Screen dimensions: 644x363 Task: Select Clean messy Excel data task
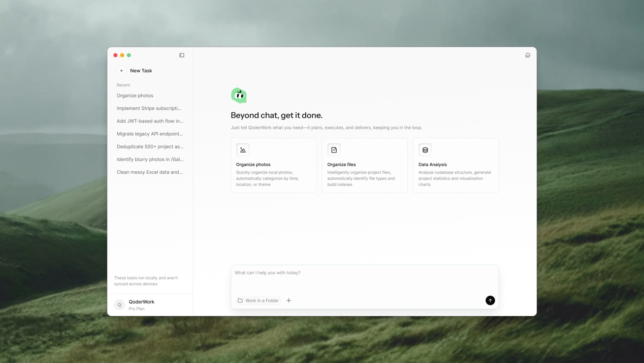point(150,172)
